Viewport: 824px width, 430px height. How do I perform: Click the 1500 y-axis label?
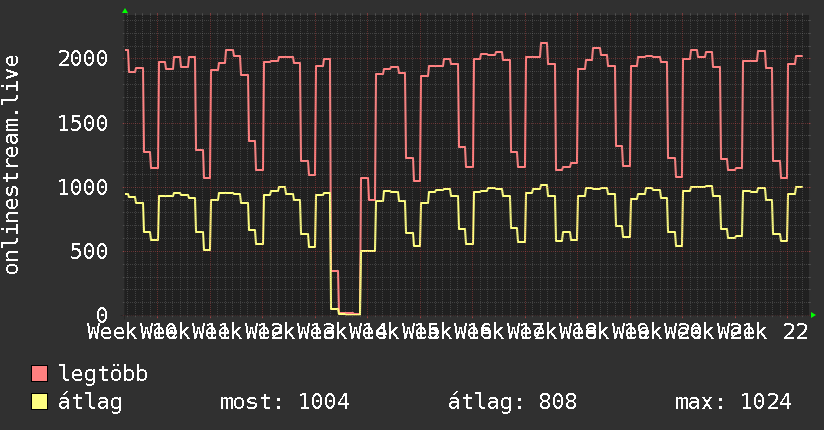(x=83, y=124)
